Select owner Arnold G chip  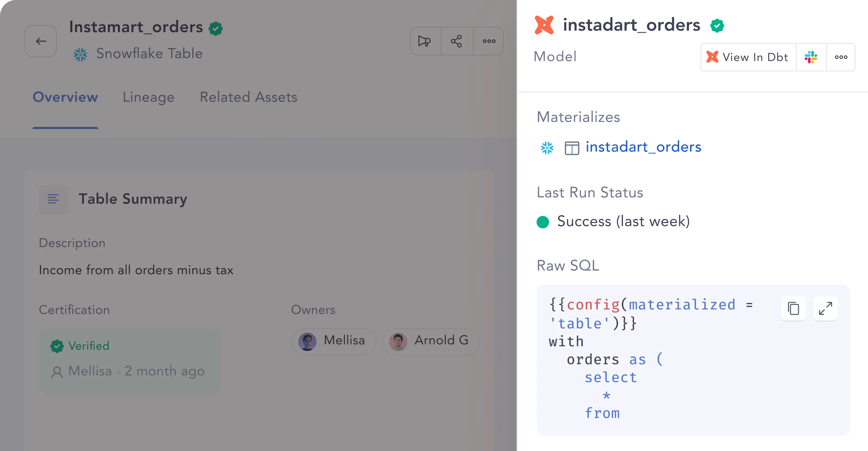[x=431, y=341]
